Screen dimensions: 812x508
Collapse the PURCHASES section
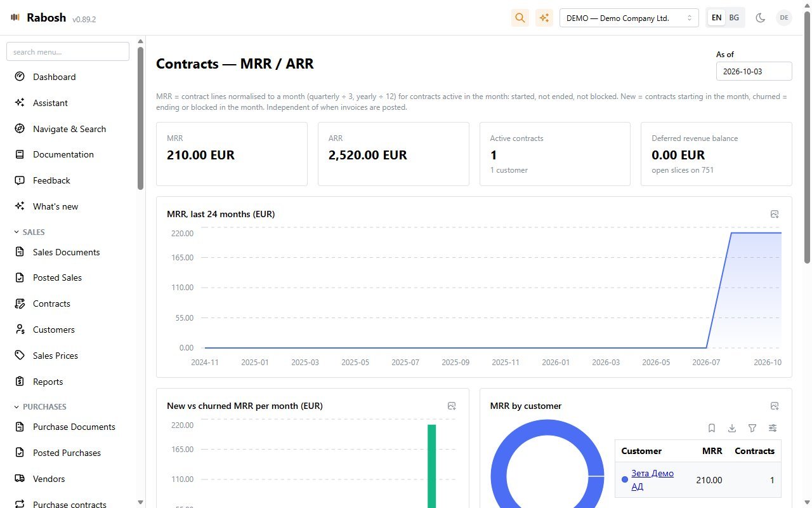(40, 407)
